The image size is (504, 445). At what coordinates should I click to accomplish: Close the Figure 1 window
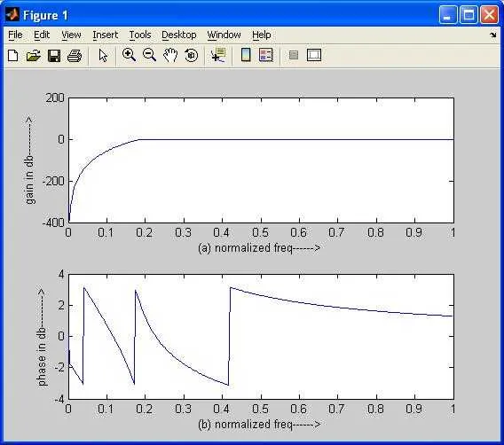pos(489,15)
